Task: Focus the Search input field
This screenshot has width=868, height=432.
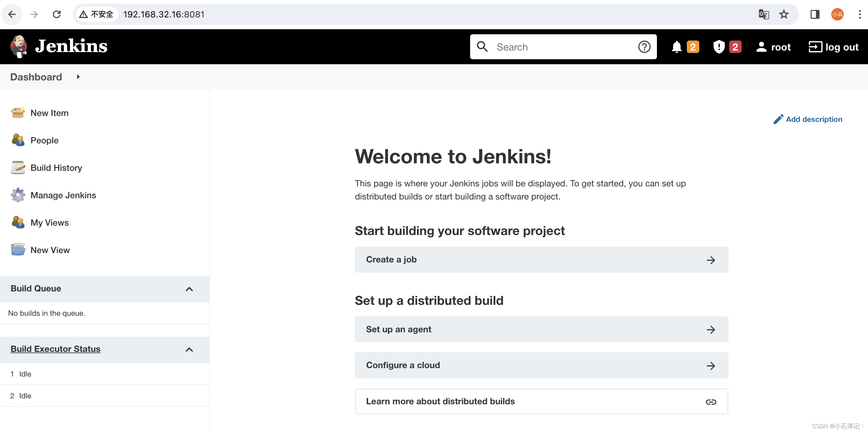Action: (564, 47)
